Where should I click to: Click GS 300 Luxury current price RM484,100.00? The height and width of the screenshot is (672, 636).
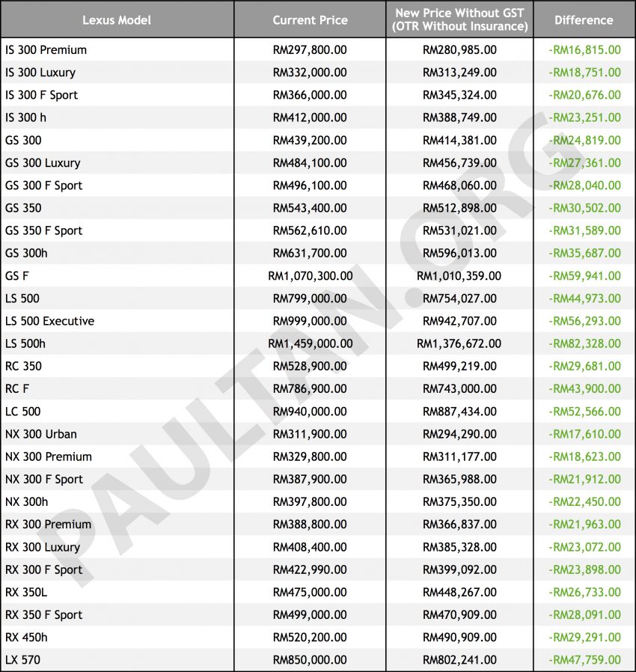click(x=310, y=163)
